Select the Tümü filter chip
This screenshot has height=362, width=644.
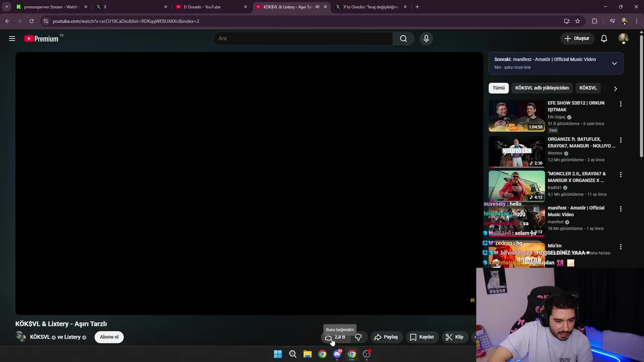(x=499, y=88)
